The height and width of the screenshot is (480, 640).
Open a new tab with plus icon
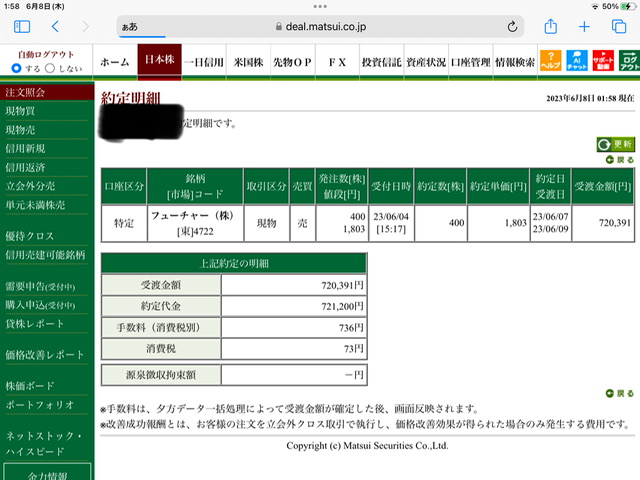(584, 27)
